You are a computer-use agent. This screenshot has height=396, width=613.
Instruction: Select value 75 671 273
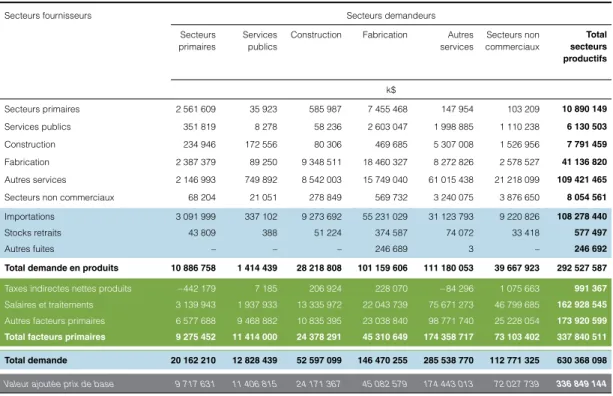click(451, 305)
